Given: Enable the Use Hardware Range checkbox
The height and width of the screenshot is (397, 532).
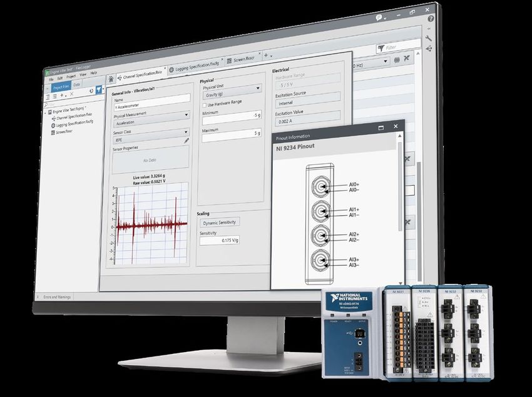Looking at the screenshot, I should [x=204, y=106].
